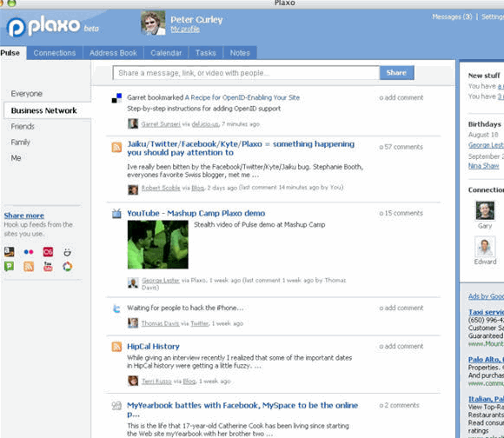Screen dimensions: 504x438
Task: Open the MyYearbook battles with Facebook story
Action: (242, 409)
